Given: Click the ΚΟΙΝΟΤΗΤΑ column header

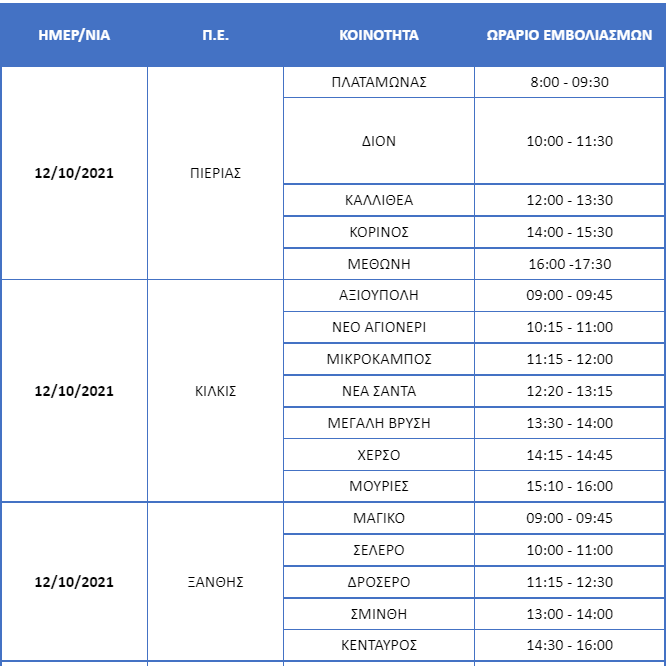Looking at the screenshot, I should 379,35.
